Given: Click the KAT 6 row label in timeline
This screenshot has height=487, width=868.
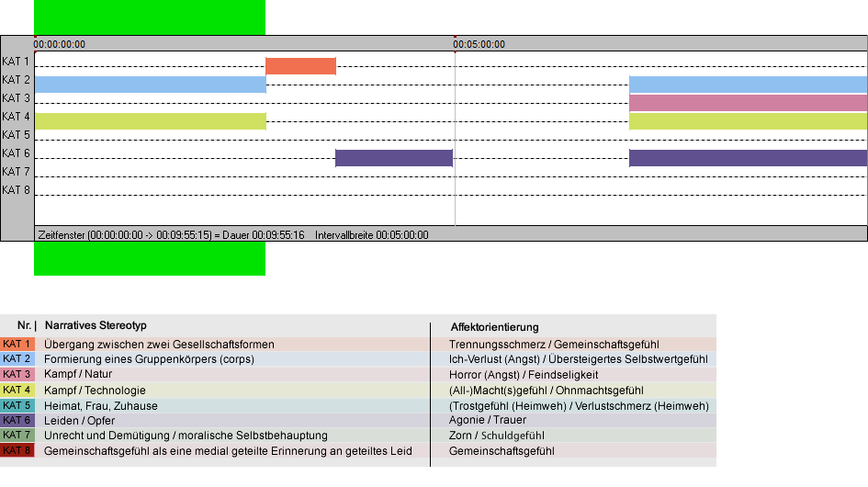Looking at the screenshot, I should tap(16, 153).
